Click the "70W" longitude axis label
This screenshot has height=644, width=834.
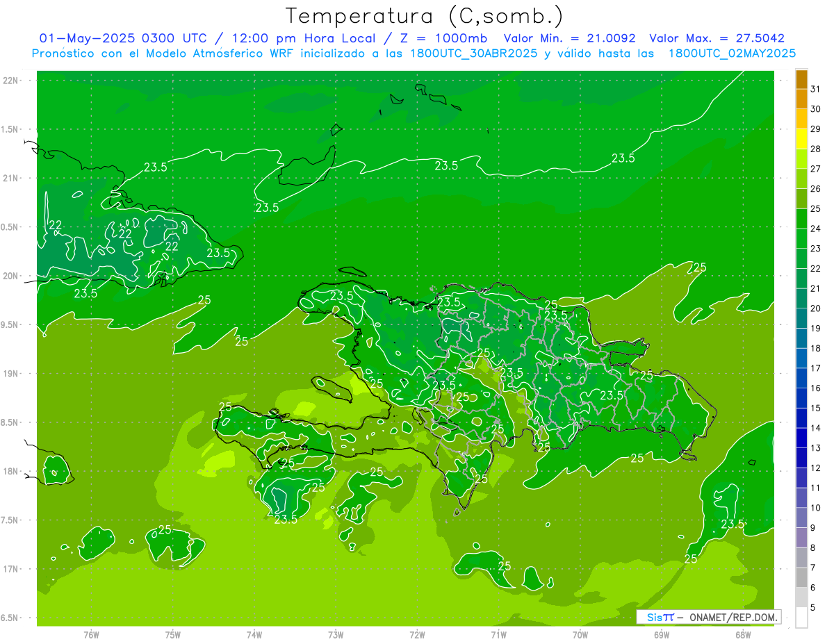pos(580,634)
